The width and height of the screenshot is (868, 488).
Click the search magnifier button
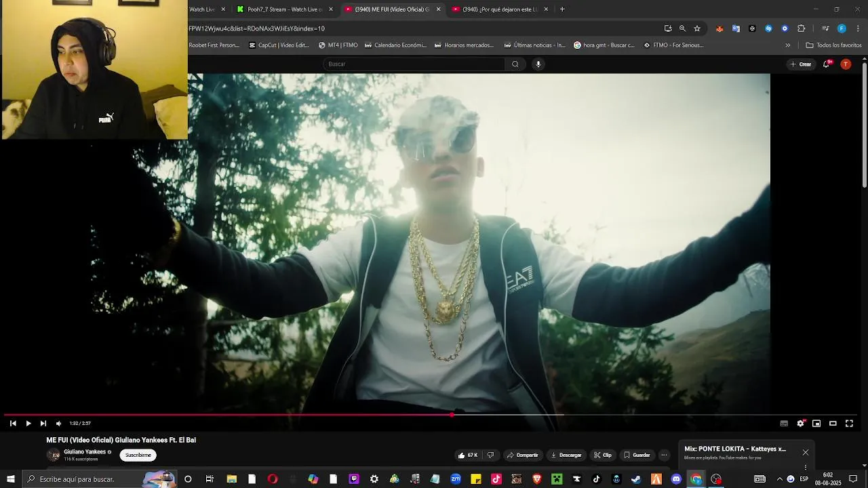515,64
